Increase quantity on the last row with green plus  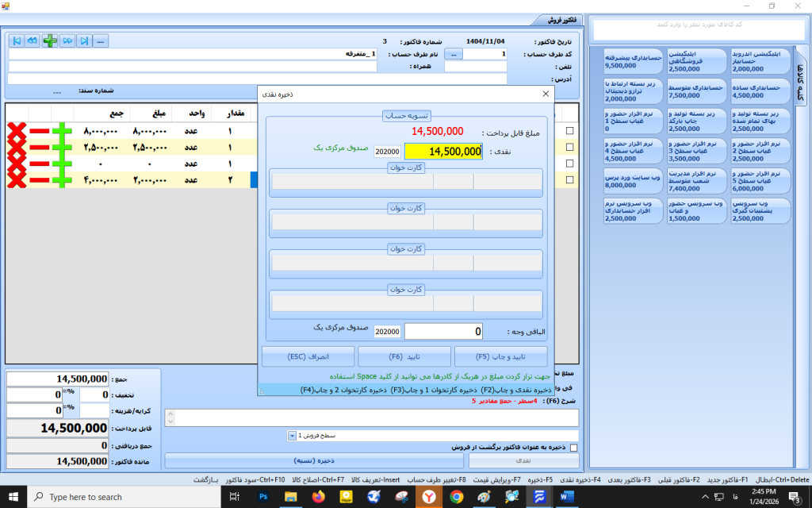61,180
